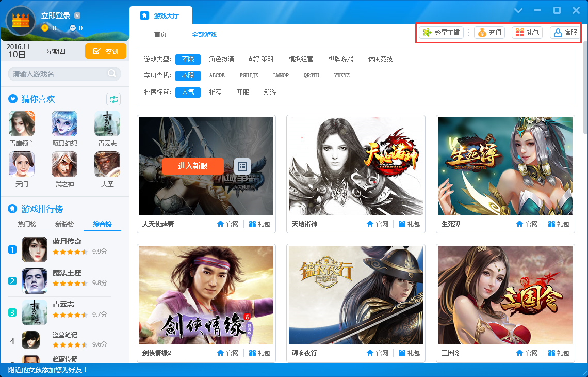Open 天地诸神 official website link
The width and height of the screenshot is (588, 377).
point(378,224)
